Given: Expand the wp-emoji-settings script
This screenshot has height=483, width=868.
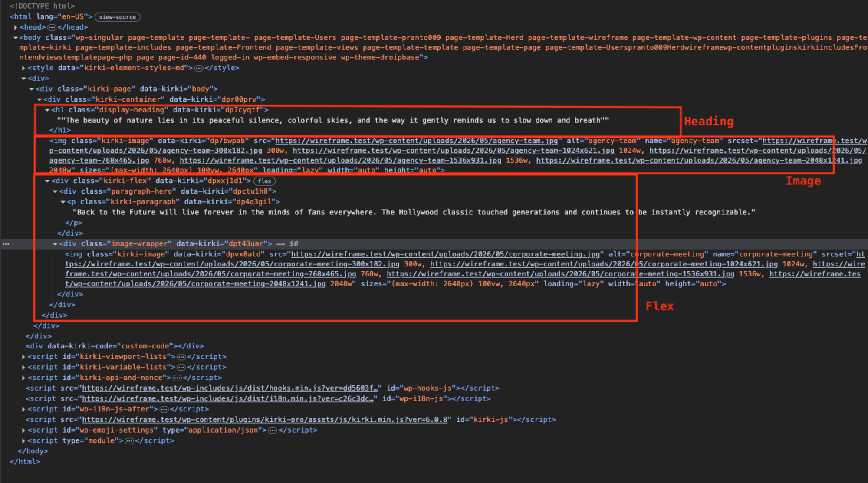Looking at the screenshot, I should click(x=23, y=430).
